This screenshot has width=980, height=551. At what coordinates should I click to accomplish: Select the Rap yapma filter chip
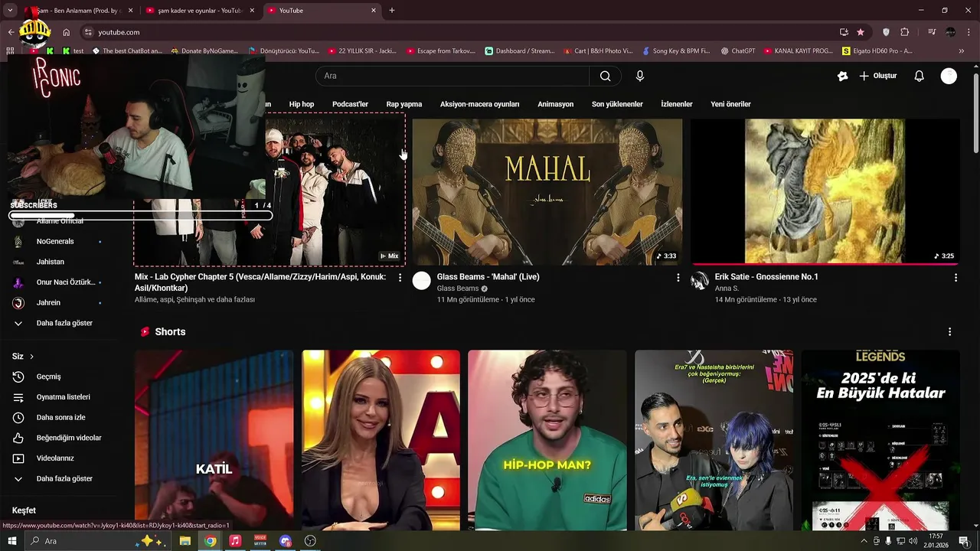coord(404,104)
